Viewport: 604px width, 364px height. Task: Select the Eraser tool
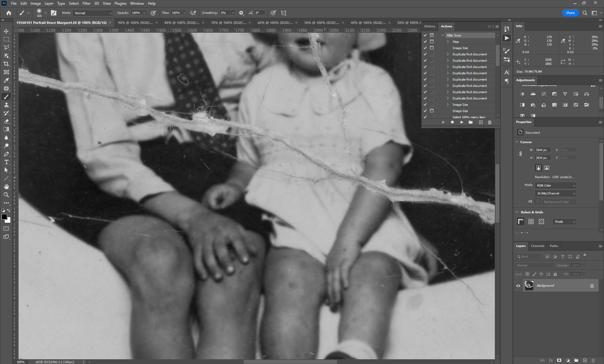click(6, 121)
